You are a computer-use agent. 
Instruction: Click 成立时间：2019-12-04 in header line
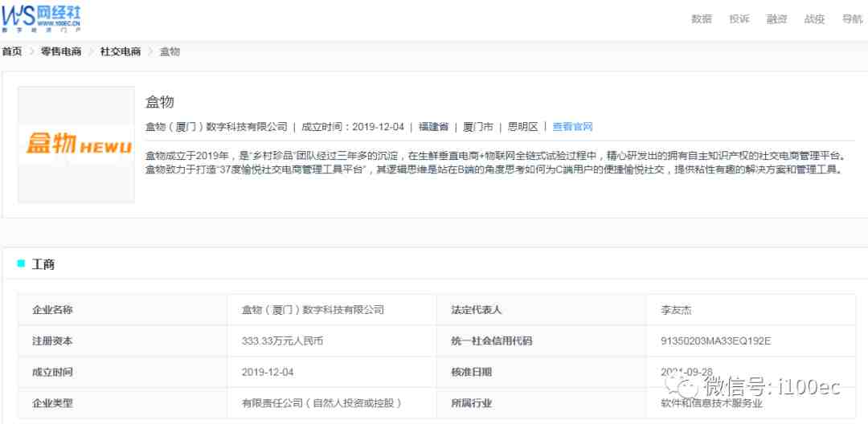point(353,127)
